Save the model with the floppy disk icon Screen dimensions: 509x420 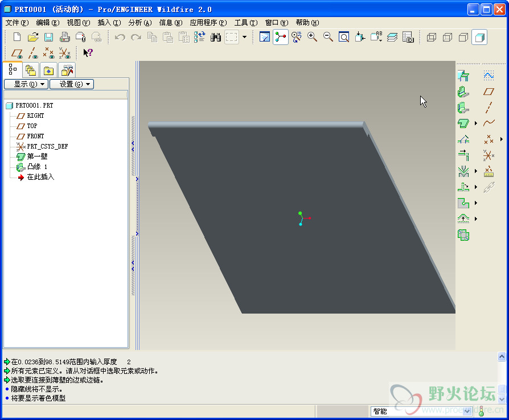tap(49, 38)
